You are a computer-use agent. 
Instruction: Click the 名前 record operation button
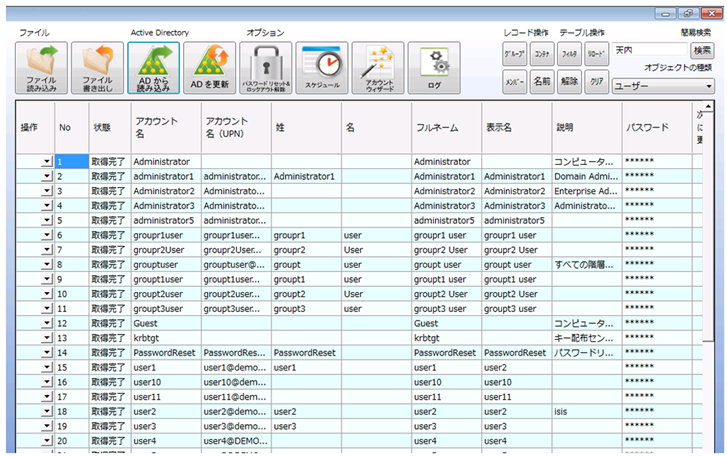(542, 82)
